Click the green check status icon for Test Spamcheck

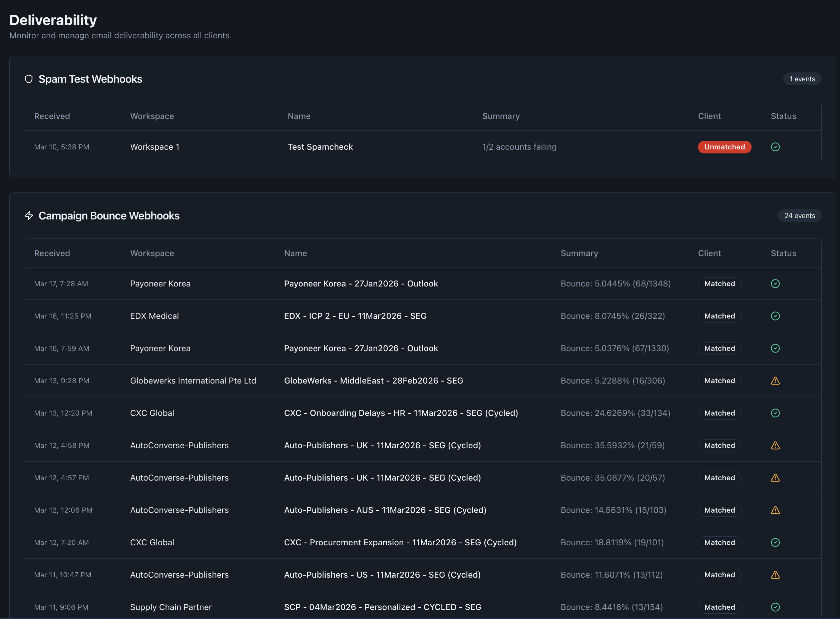(775, 147)
